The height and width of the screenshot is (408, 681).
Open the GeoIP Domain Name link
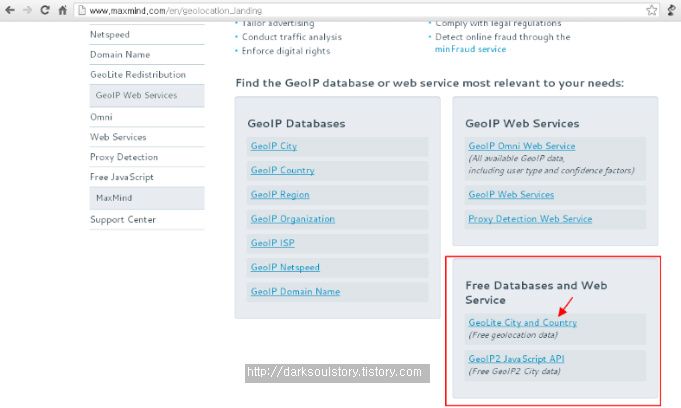coord(295,292)
